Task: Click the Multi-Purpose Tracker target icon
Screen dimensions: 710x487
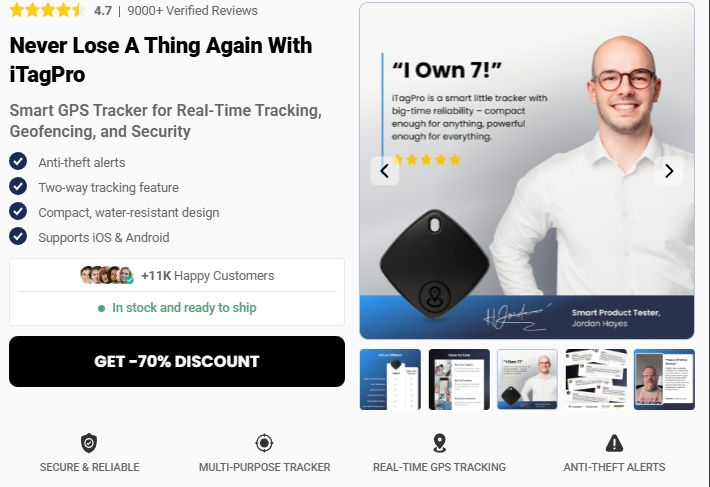Action: point(264,443)
